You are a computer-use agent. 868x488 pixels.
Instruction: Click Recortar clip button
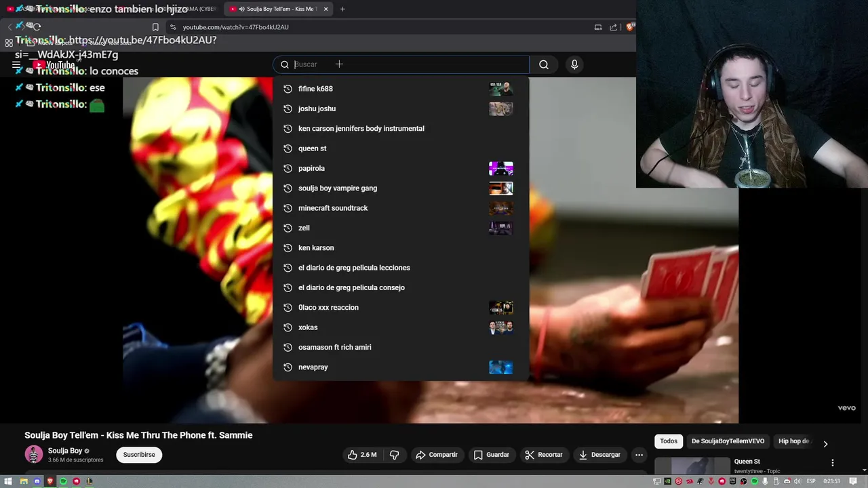544,455
